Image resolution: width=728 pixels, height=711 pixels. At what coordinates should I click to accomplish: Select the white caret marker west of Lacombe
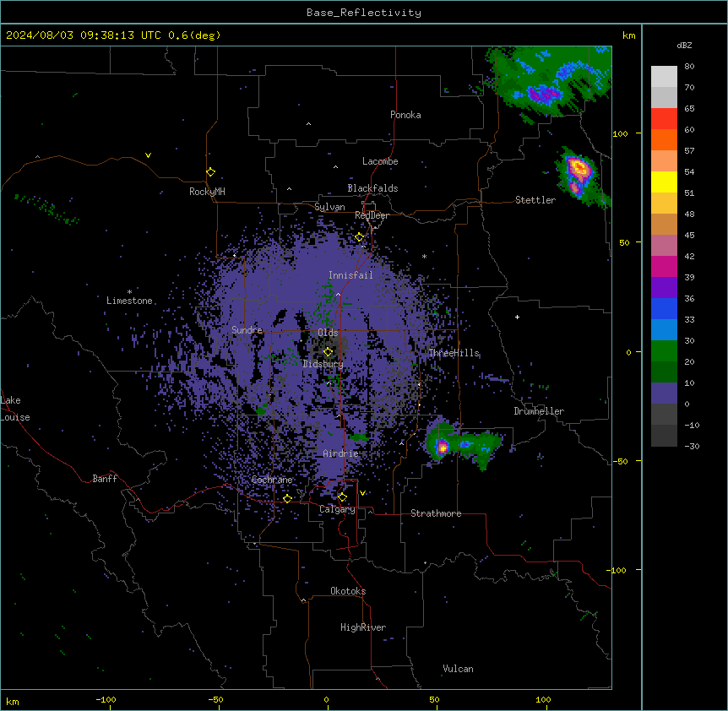[x=335, y=167]
